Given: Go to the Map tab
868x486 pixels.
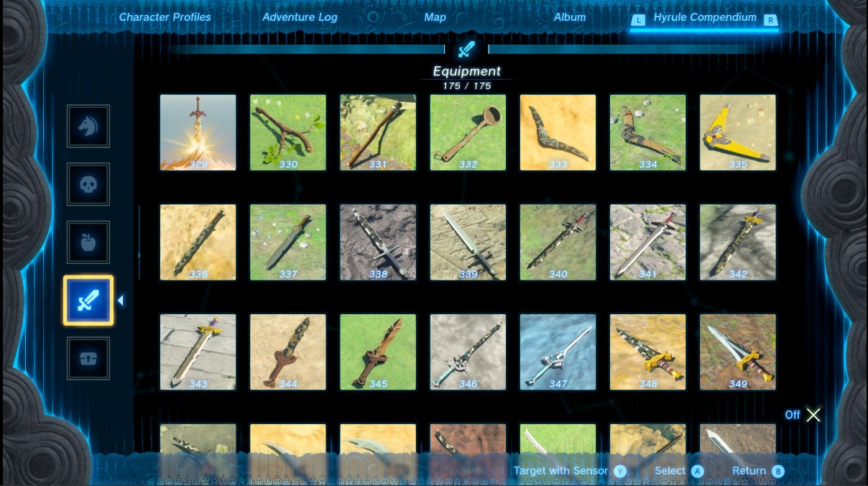Looking at the screenshot, I should click(x=435, y=17).
